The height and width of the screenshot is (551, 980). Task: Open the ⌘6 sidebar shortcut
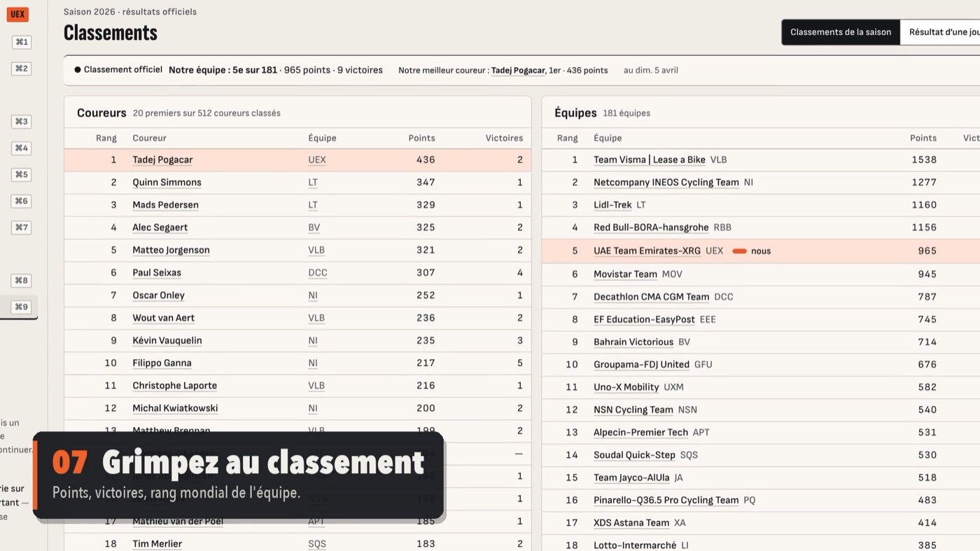point(22,202)
